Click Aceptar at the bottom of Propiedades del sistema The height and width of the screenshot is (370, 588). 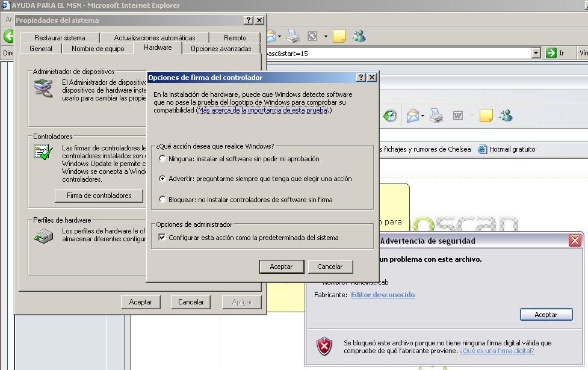click(141, 302)
